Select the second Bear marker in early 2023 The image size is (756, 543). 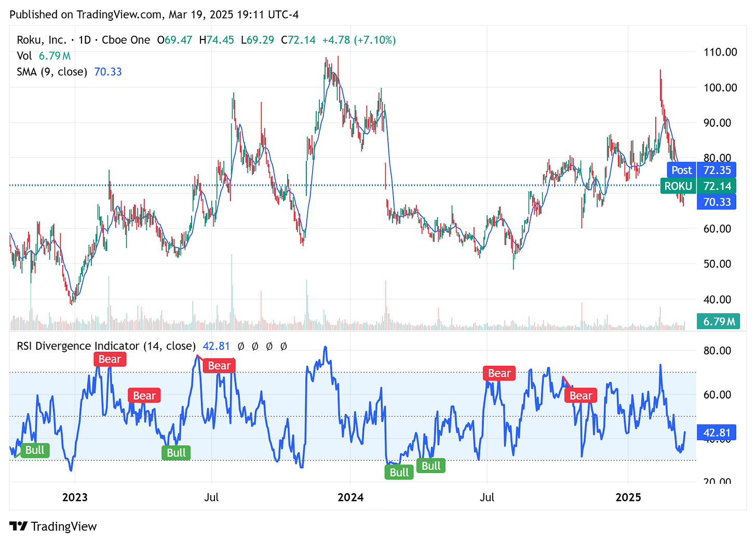pyautogui.click(x=144, y=395)
